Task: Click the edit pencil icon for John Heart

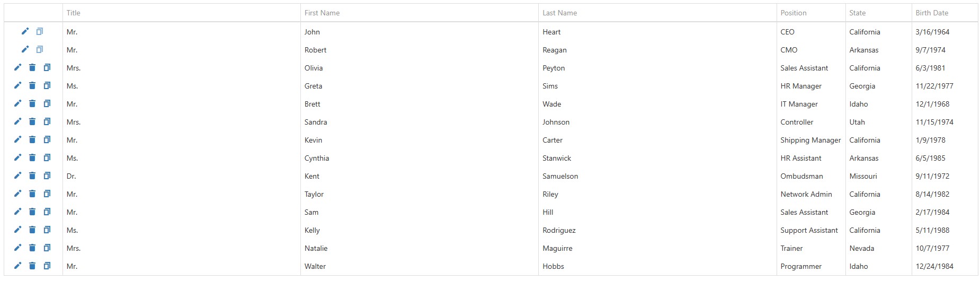Action: click(x=25, y=31)
